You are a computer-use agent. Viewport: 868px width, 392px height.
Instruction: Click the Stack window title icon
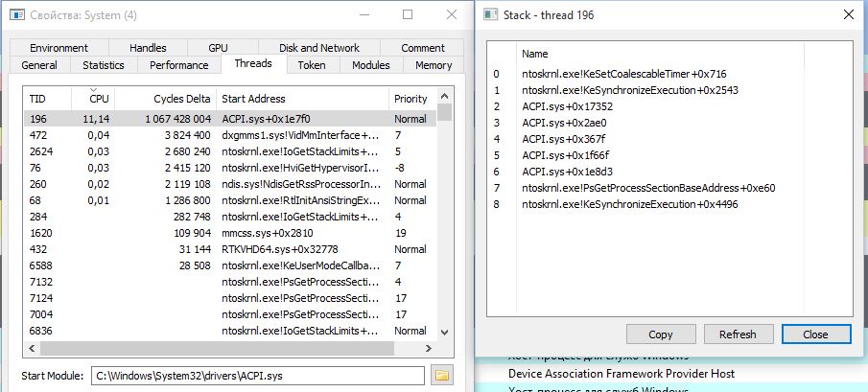click(491, 15)
